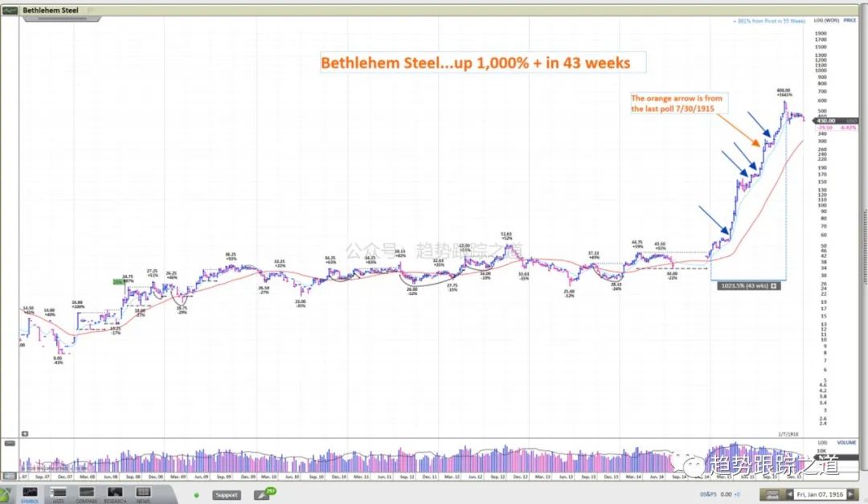Screen dimensions: 868x504
Task: Select the SYMBOL view icon
Action: pyautogui.click(x=30, y=492)
